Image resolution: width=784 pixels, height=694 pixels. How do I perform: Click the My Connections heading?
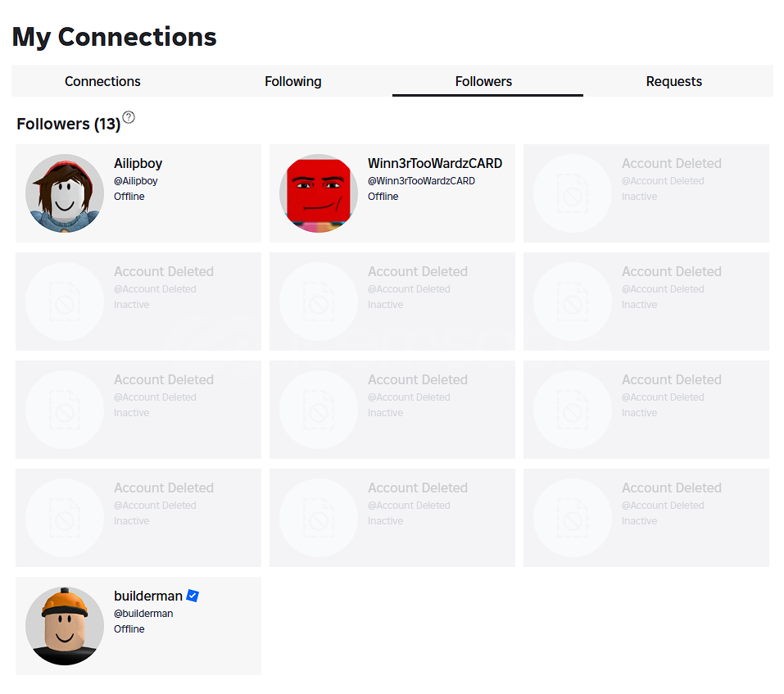point(114,38)
